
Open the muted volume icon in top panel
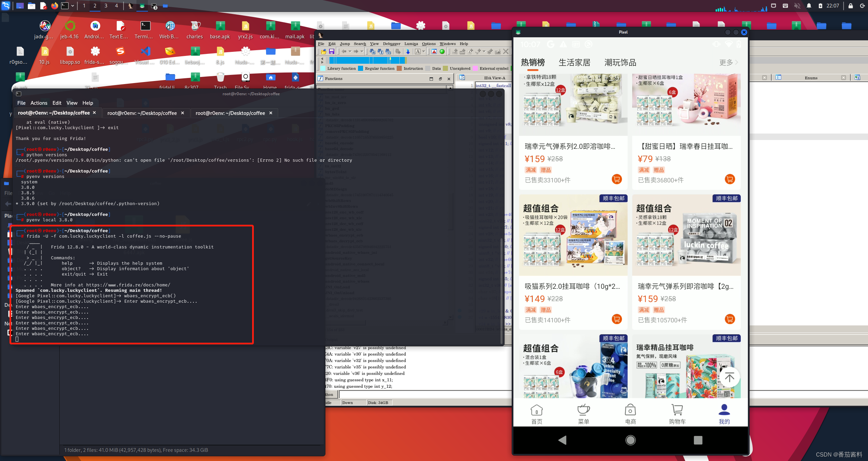(x=797, y=6)
